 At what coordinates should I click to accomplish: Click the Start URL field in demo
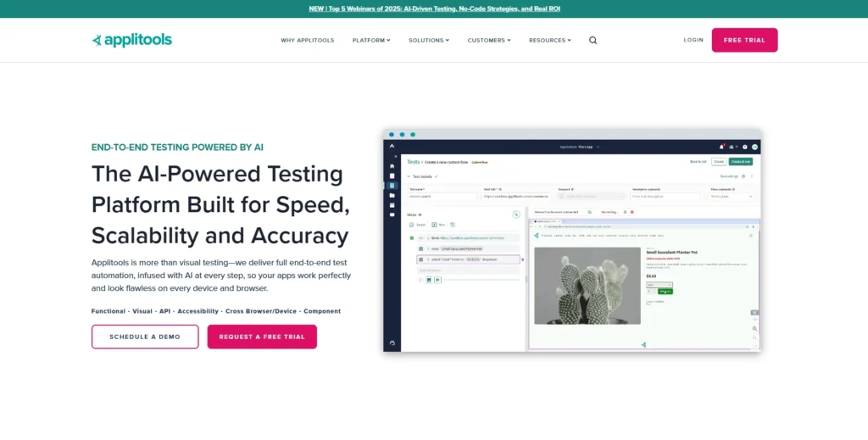point(516,197)
